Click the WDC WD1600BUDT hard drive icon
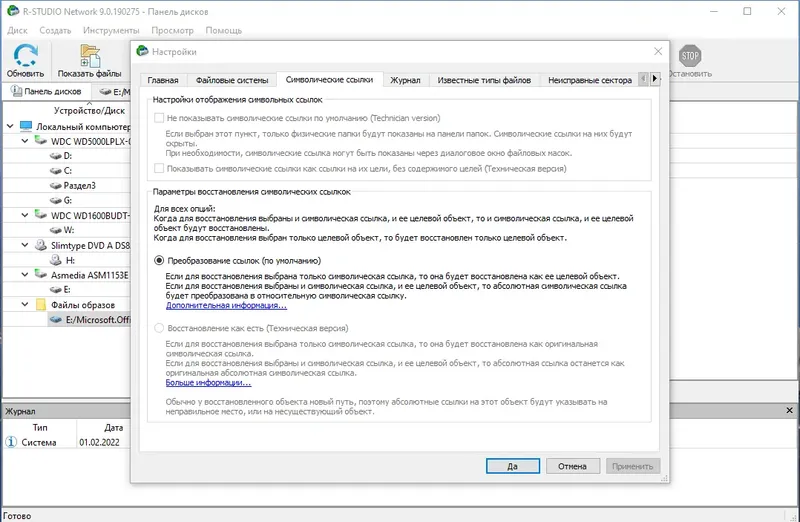Screen dimensions: 800x522 click(x=40, y=215)
